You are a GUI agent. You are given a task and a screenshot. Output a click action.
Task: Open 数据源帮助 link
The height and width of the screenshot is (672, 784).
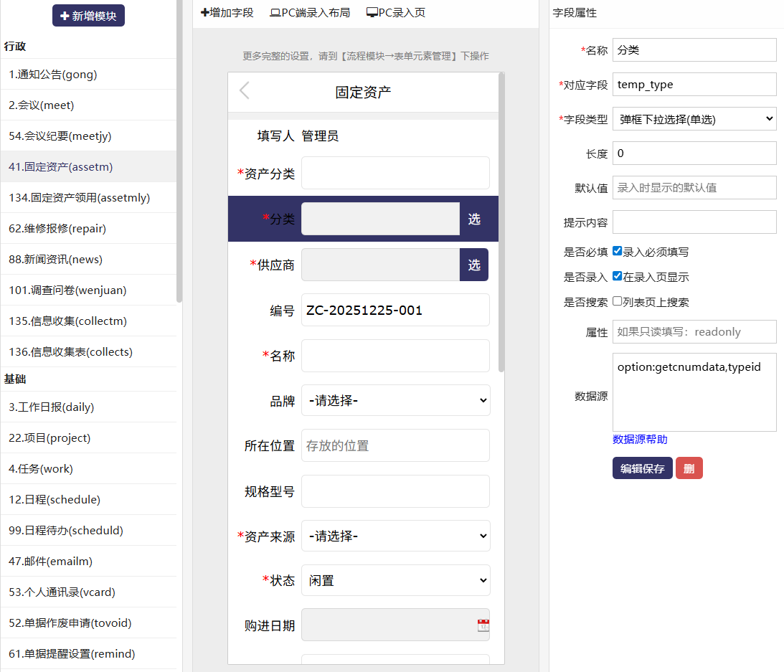click(x=640, y=439)
